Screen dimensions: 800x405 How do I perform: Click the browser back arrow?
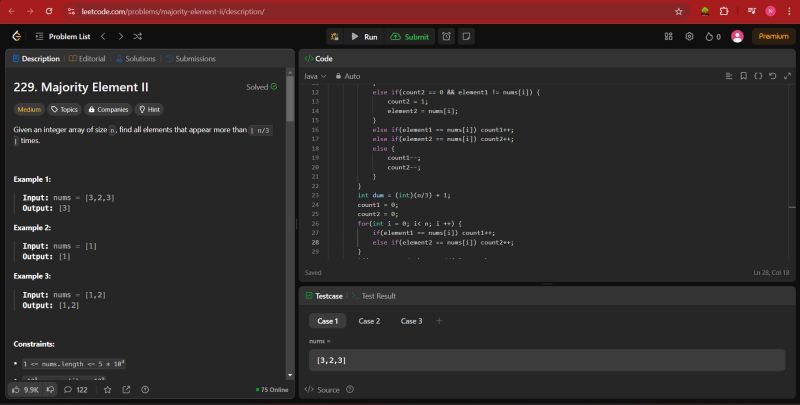12,11
